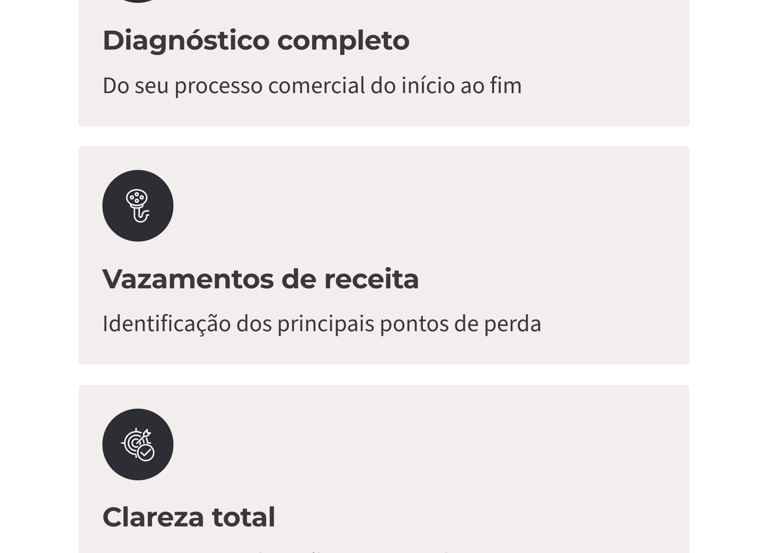Open the 'Vazamentos de receita' heading
Image resolution: width=768 pixels, height=553 pixels.
click(x=260, y=279)
